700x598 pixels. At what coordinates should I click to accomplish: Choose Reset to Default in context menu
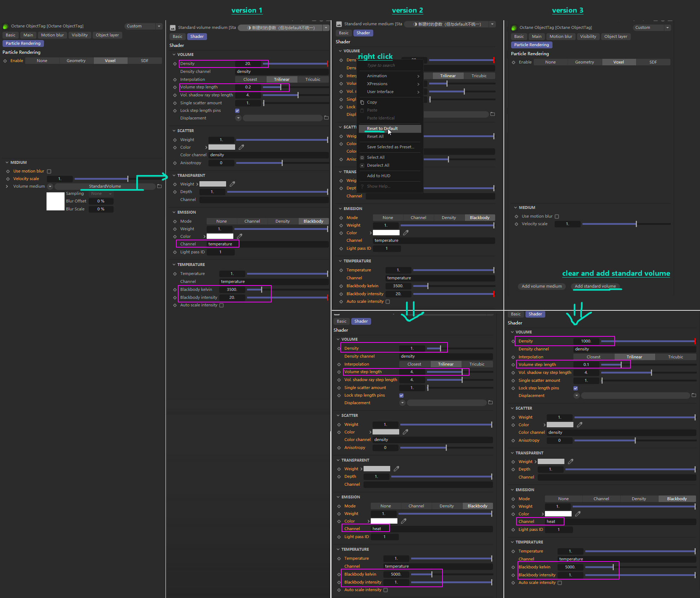pyautogui.click(x=382, y=128)
